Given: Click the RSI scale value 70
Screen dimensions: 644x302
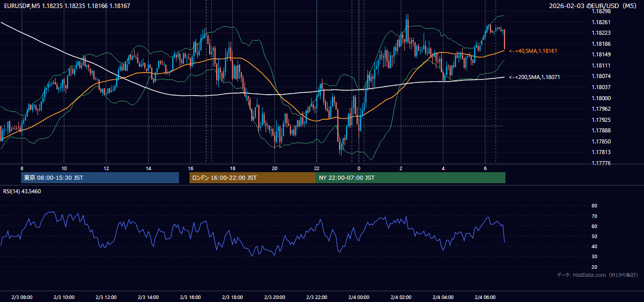Looking at the screenshot, I should pos(594,216).
